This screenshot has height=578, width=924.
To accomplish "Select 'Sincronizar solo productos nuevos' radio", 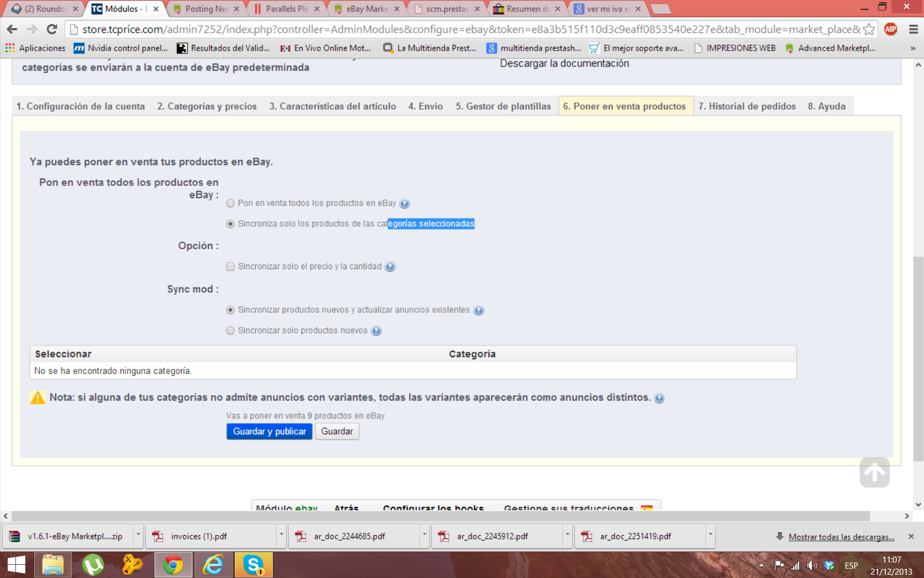I will click(x=230, y=331).
